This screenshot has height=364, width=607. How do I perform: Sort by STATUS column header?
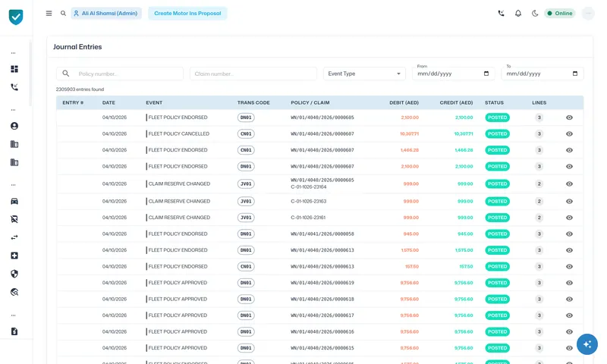[x=494, y=102]
